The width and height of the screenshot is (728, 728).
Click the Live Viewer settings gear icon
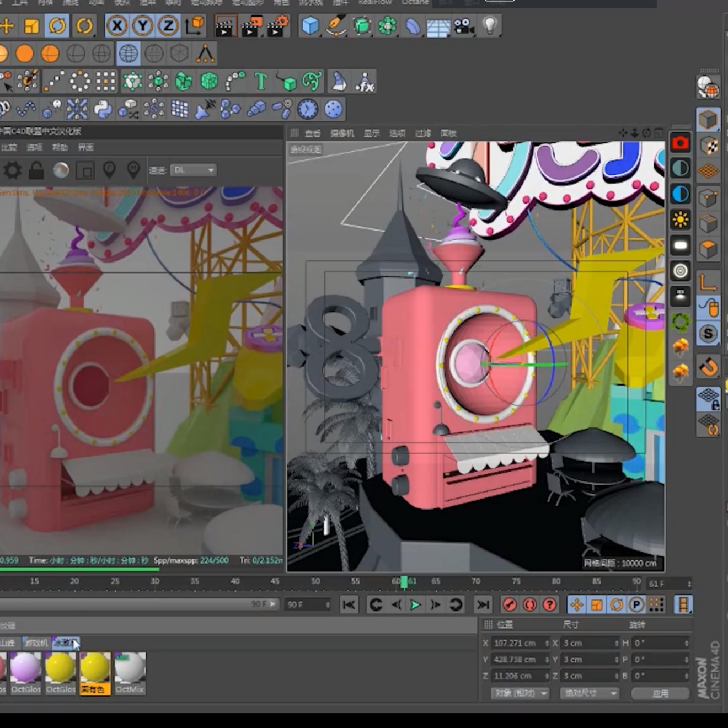(12, 170)
